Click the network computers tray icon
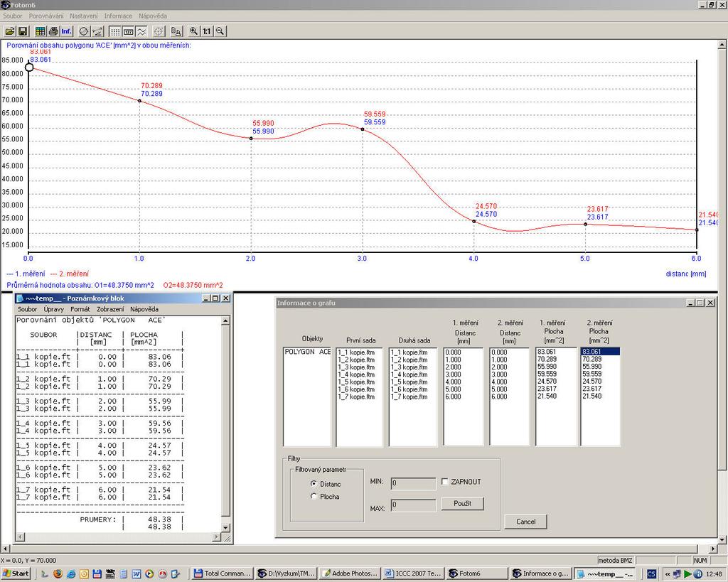This screenshot has height=582, width=728. (x=678, y=574)
